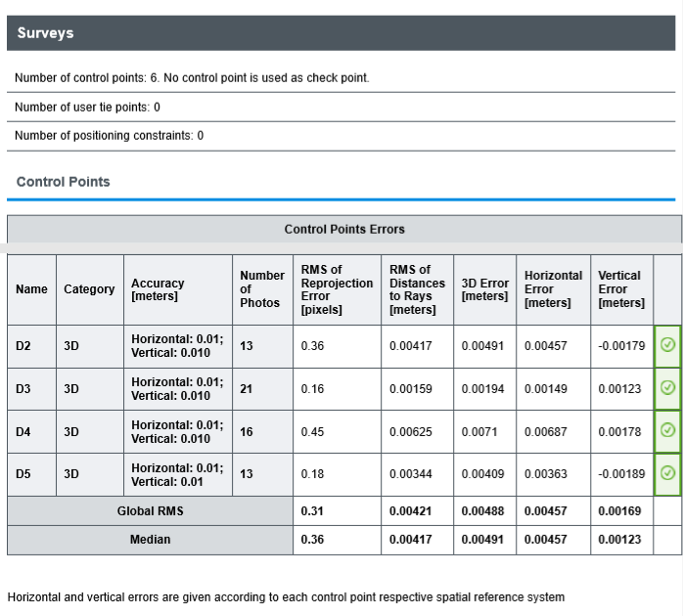Select RMS of Reprojection Error column header
The width and height of the screenshot is (683, 616).
point(336,289)
